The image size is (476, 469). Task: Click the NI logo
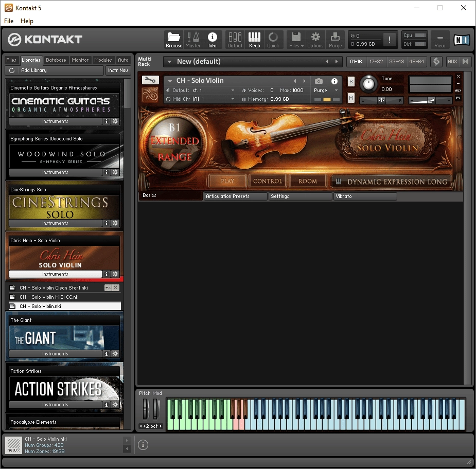pyautogui.click(x=462, y=40)
